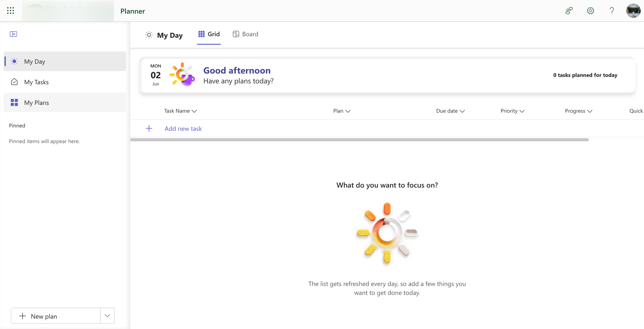Click the feedback people icon in header

click(569, 11)
